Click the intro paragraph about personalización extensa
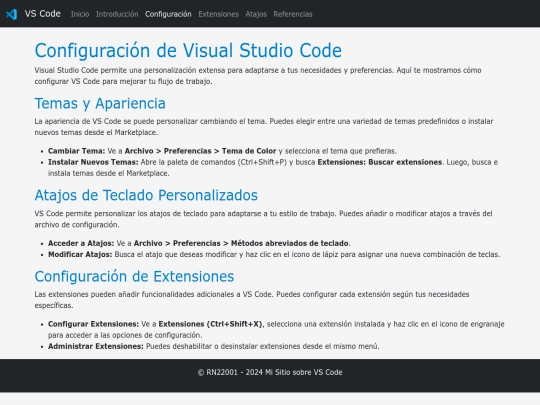 point(258,76)
